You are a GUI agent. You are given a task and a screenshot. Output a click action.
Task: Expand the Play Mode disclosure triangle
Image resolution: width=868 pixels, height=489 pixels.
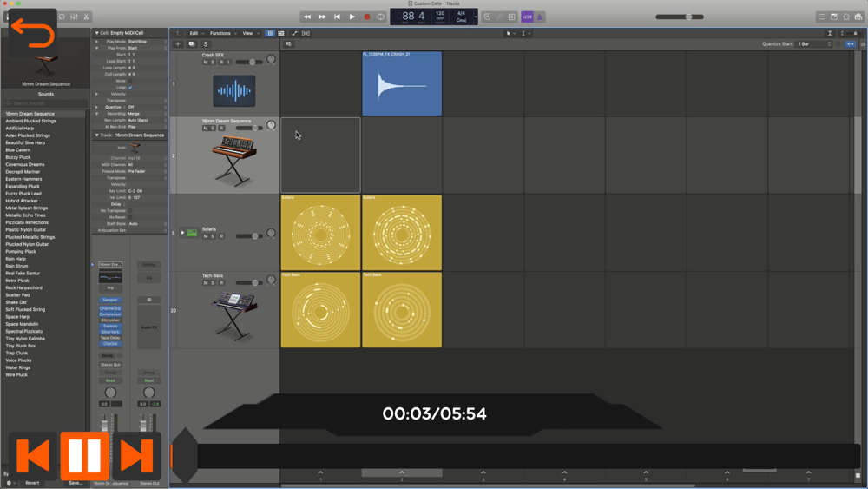pyautogui.click(x=97, y=42)
